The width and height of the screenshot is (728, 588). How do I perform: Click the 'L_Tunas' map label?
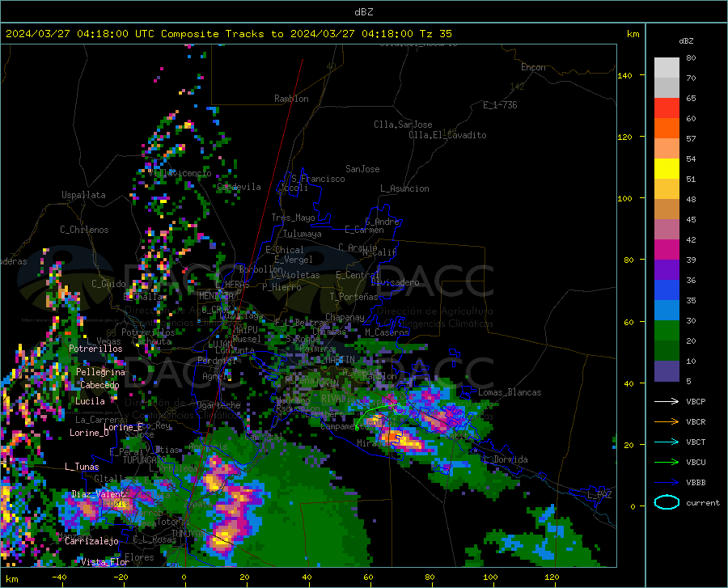point(82,467)
